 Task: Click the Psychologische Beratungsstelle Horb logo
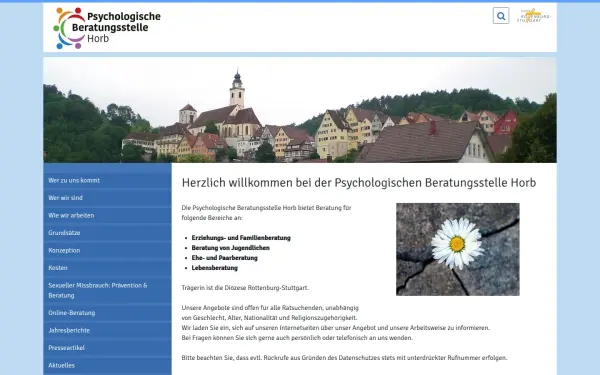107,28
